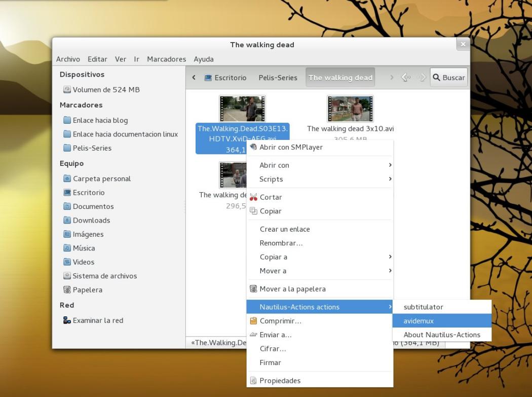Click the Dispositivos sidebar heading
The image size is (532, 397).
tap(82, 75)
